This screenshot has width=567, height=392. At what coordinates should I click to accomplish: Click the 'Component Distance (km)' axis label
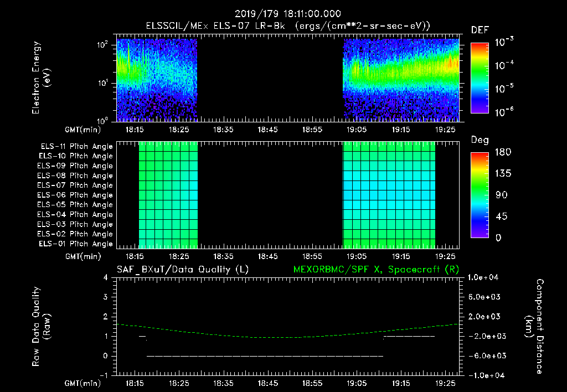534,327
